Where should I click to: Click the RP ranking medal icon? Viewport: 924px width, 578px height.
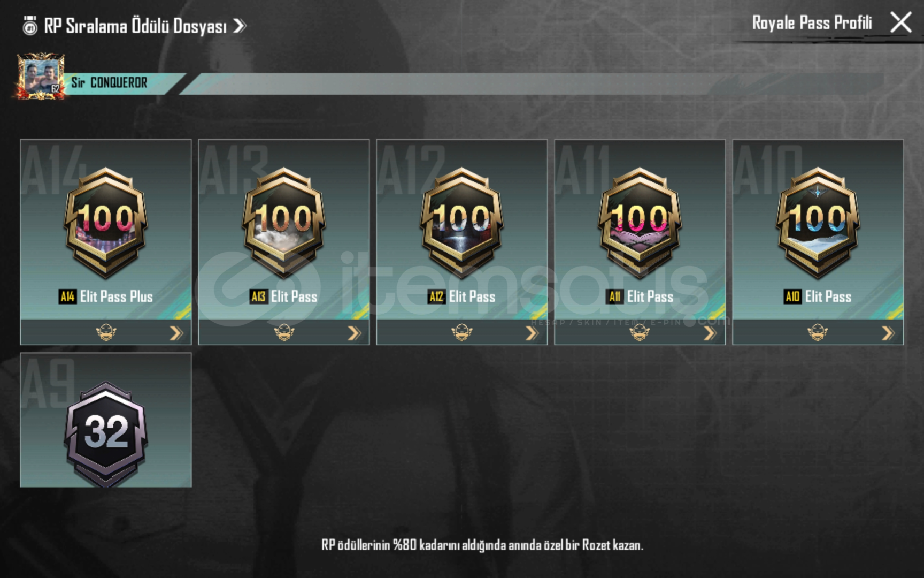pyautogui.click(x=30, y=26)
